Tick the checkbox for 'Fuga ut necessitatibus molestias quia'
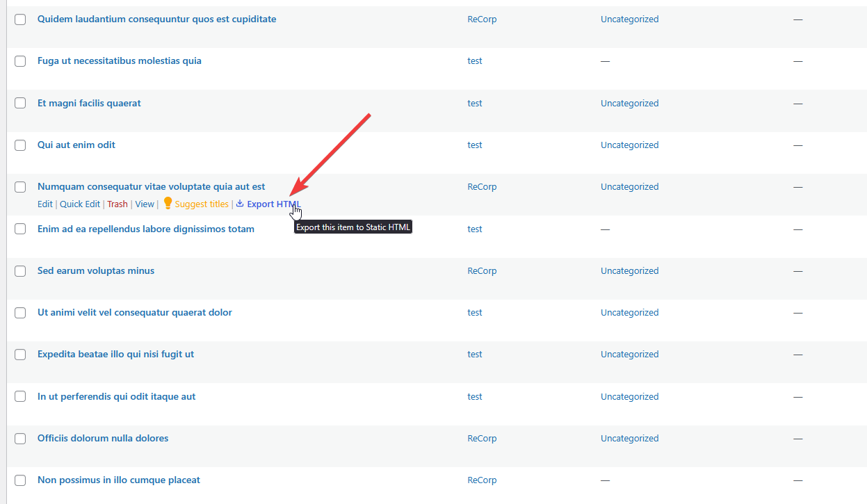 20,61
